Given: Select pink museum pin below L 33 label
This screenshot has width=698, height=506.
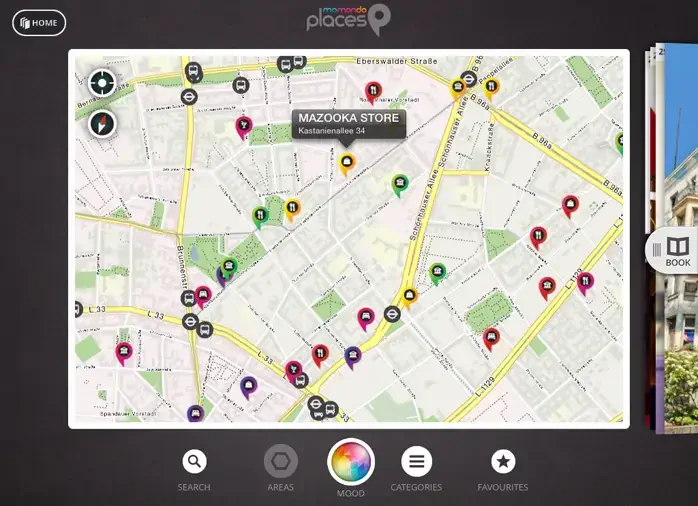Looking at the screenshot, I should pos(124,353).
